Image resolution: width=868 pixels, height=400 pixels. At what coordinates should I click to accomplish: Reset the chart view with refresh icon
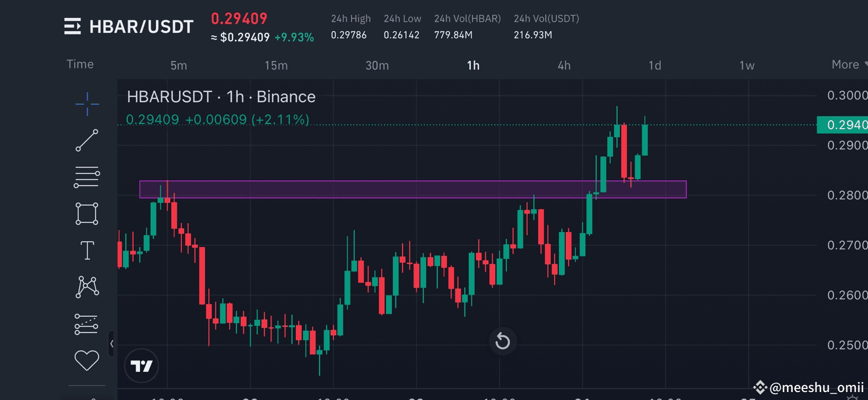tap(502, 341)
